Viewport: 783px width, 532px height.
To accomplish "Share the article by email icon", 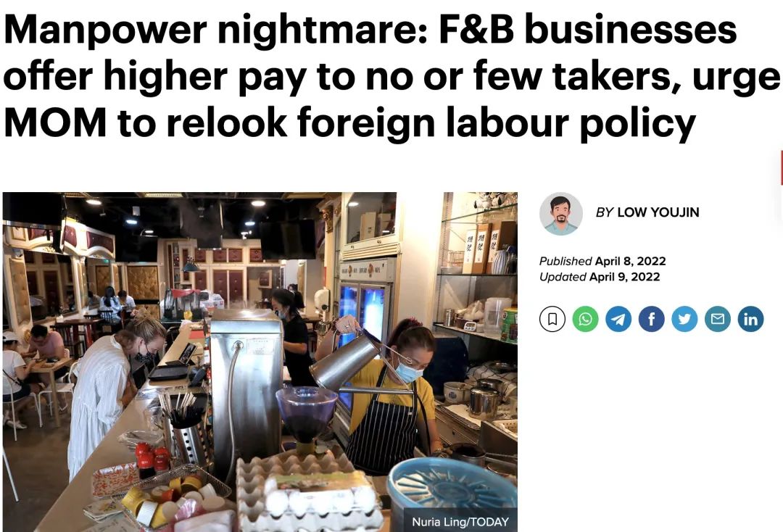I will pos(718,319).
